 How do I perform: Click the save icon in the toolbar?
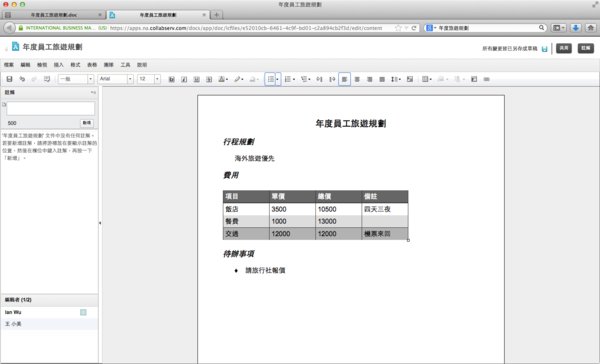(10, 79)
